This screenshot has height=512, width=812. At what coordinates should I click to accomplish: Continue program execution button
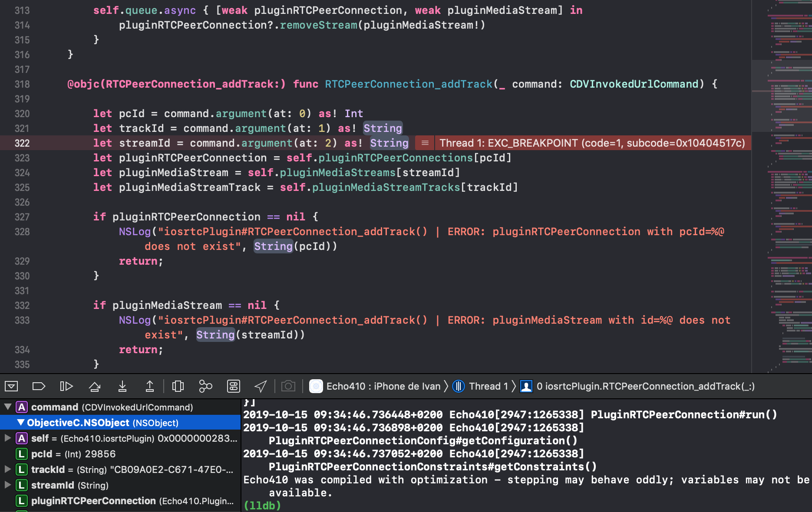66,386
